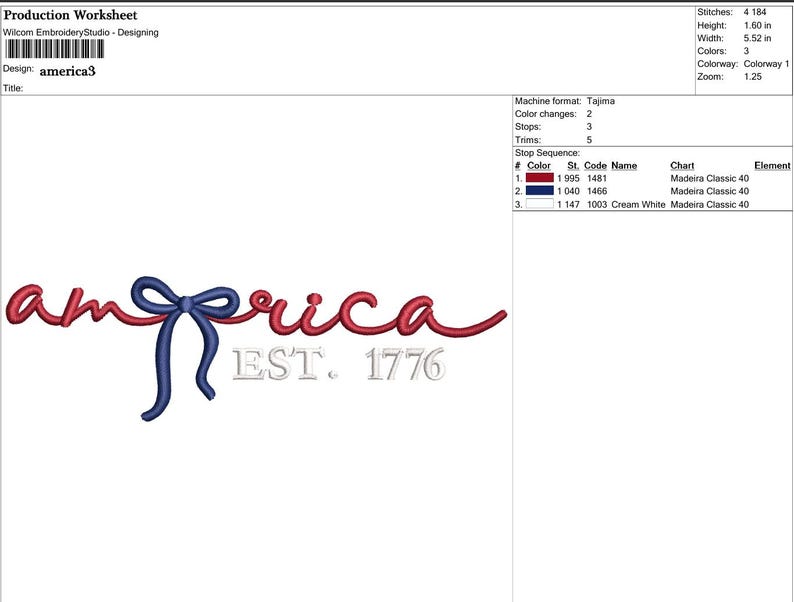Image resolution: width=794 pixels, height=602 pixels.
Task: Click the "Stop Sequence:" heading
Action: [x=547, y=153]
